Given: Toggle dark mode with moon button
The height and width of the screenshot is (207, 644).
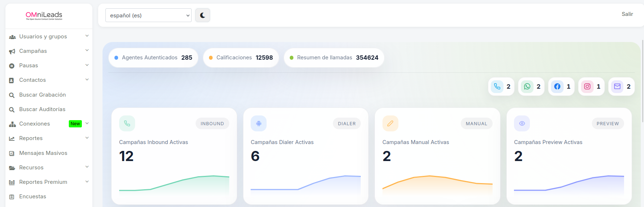Looking at the screenshot, I should point(202,15).
